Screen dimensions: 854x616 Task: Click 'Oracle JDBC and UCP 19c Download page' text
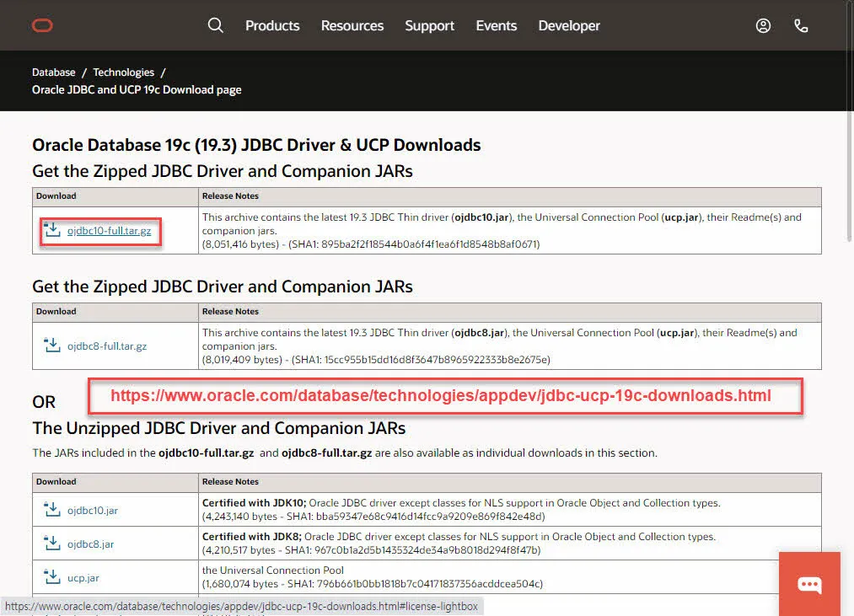click(137, 90)
